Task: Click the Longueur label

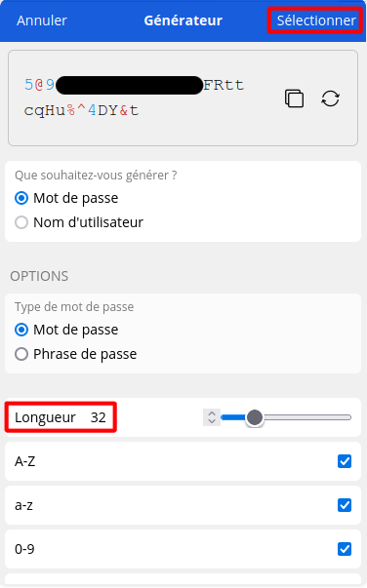Action: point(45,417)
